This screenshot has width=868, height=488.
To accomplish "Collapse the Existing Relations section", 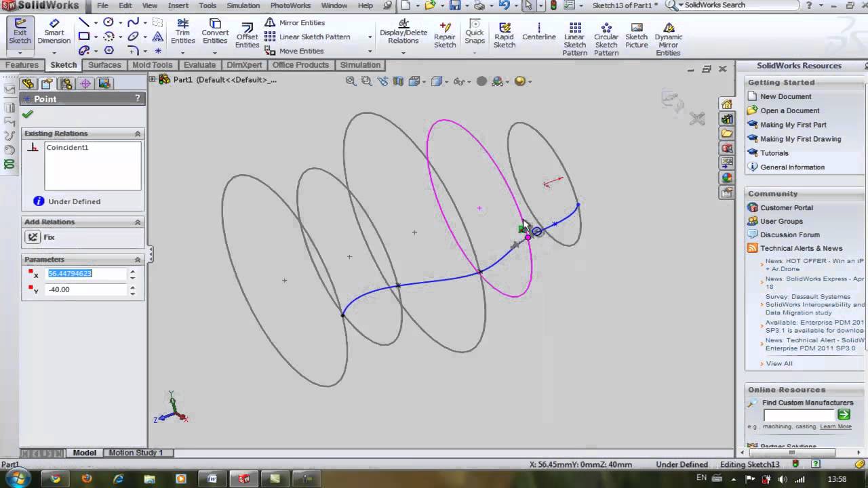I will pyautogui.click(x=137, y=134).
